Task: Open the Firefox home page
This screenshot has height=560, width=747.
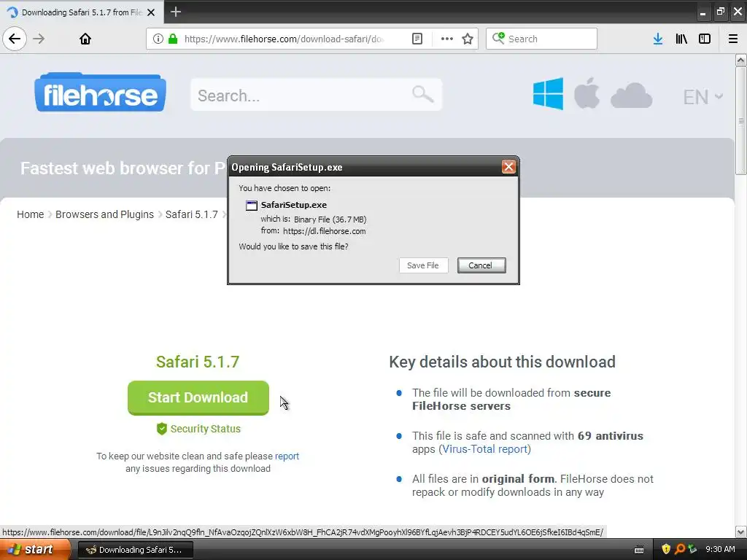Action: [x=85, y=39]
